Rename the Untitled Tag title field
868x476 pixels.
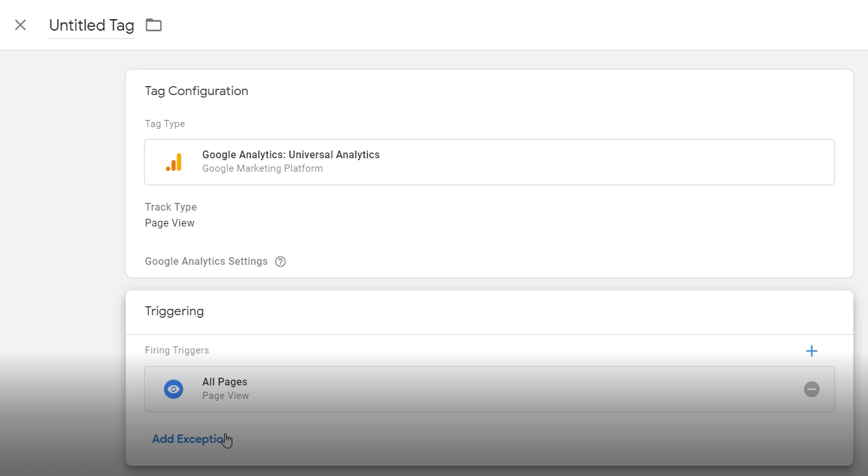pyautogui.click(x=91, y=26)
